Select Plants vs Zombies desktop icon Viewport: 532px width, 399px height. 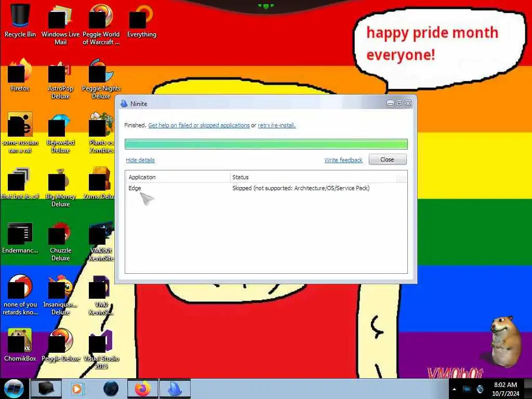coord(101,132)
